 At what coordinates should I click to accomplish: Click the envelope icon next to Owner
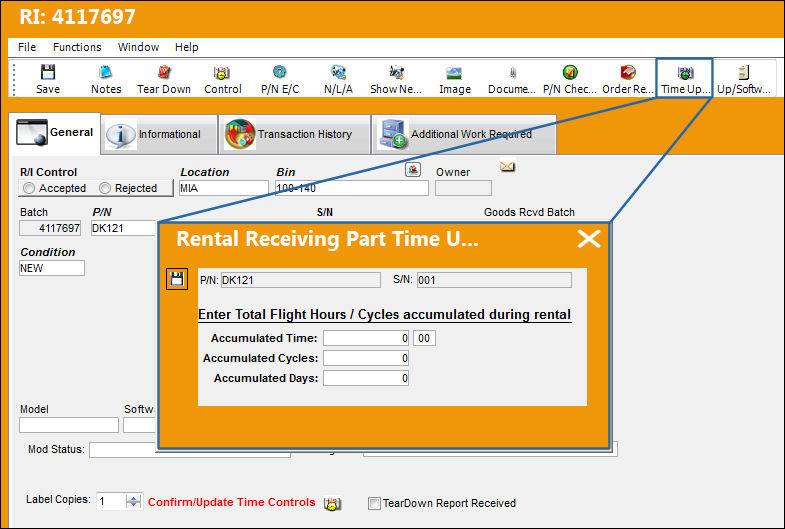pos(507,166)
